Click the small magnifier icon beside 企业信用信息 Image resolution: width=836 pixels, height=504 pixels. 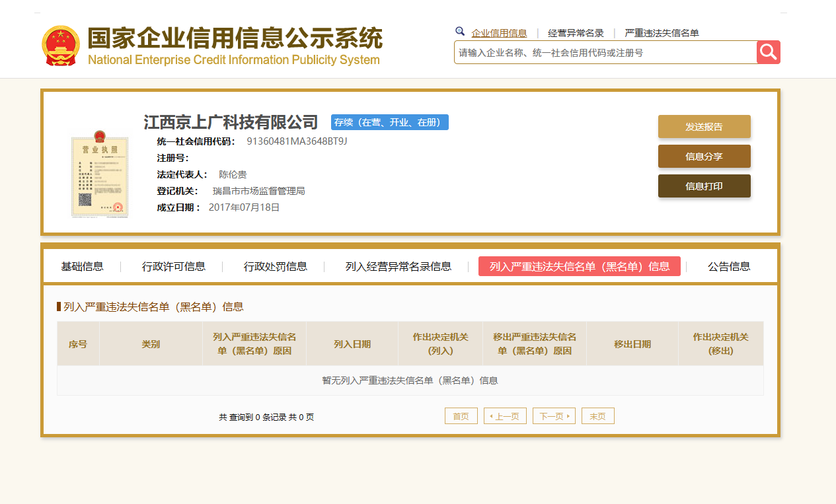[x=460, y=32]
